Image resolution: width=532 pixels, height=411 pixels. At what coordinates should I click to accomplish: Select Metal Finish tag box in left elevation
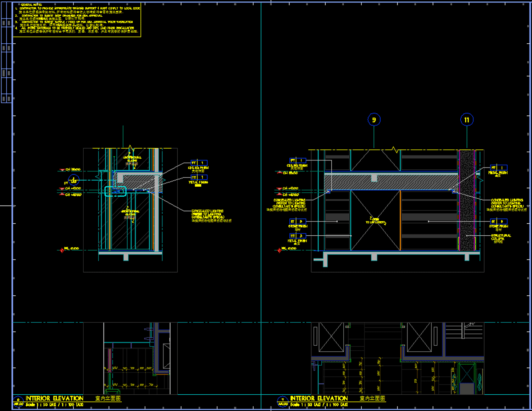pyautogui.click(x=199, y=177)
